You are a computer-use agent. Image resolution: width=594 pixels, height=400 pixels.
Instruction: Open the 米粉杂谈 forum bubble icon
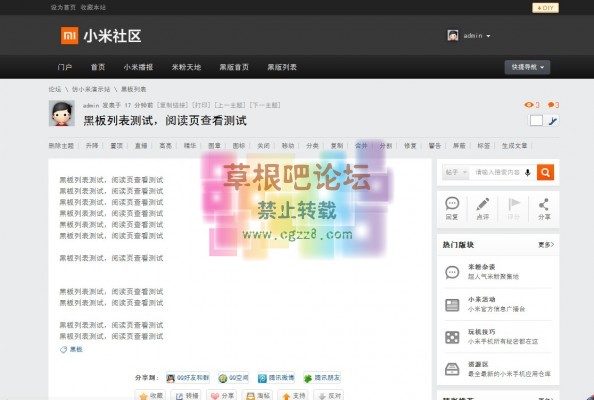coord(452,272)
